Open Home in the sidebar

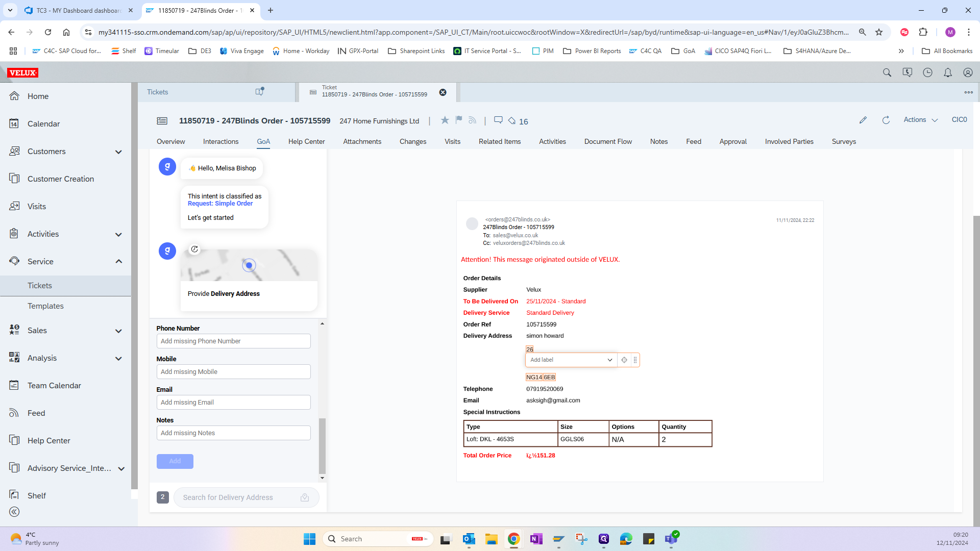click(x=38, y=96)
